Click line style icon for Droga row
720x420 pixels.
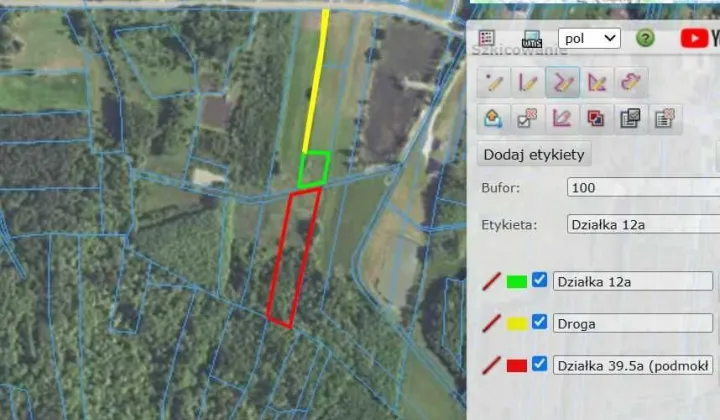click(491, 324)
